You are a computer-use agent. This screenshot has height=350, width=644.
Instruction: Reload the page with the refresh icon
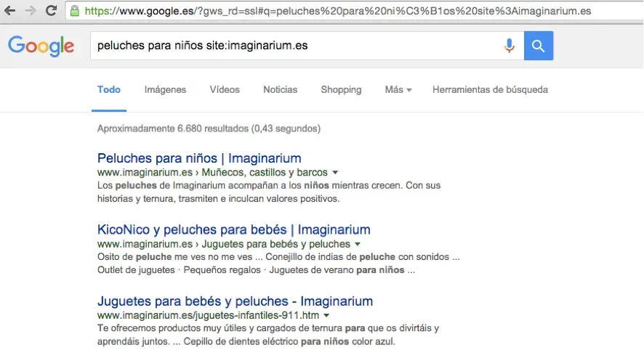[51, 11]
